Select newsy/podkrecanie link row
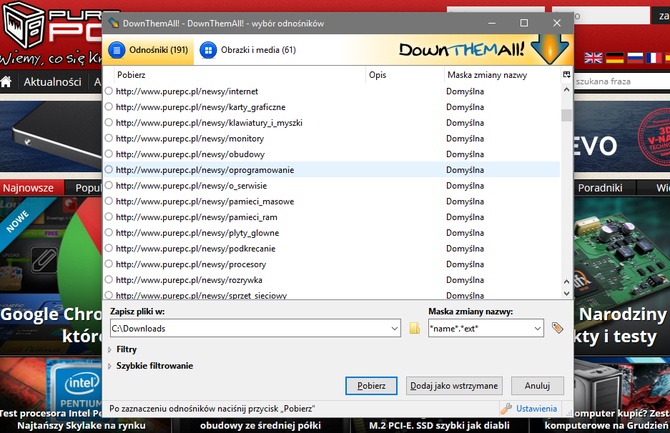The height and width of the screenshot is (433, 670). tap(332, 248)
